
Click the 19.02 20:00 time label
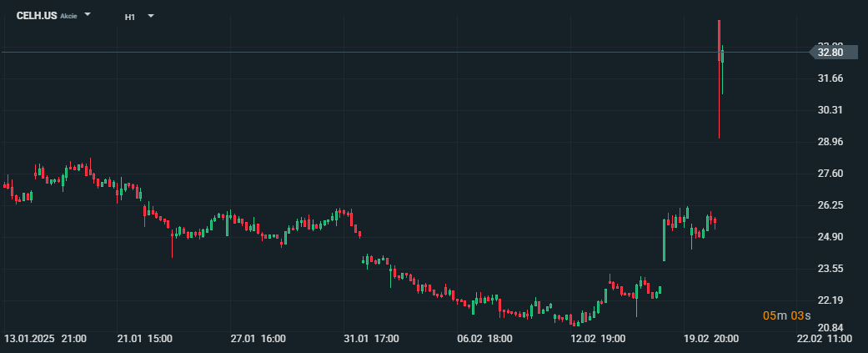pos(712,338)
